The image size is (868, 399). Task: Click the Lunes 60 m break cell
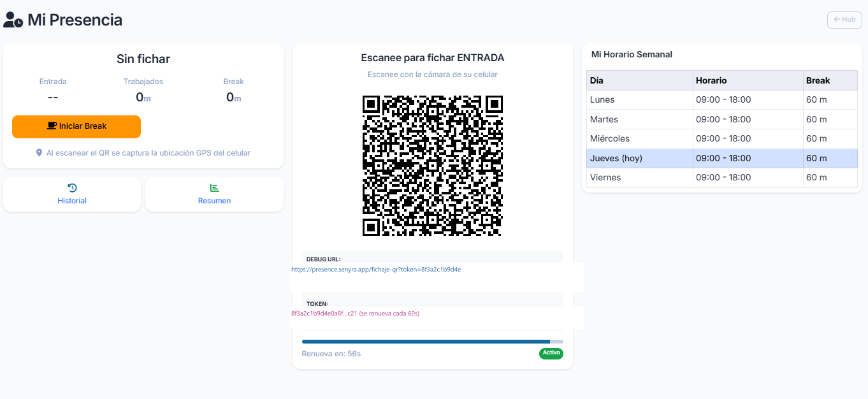[x=830, y=100]
